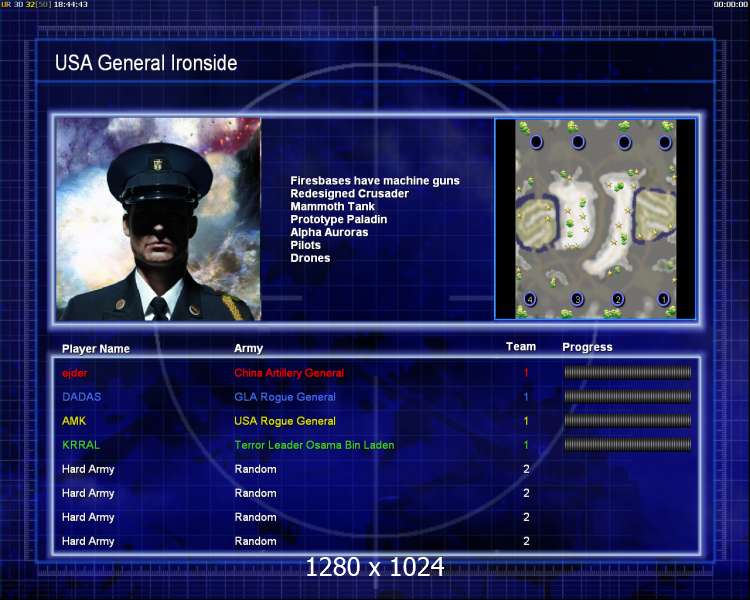Select the USA Rogue General army text

point(284,421)
